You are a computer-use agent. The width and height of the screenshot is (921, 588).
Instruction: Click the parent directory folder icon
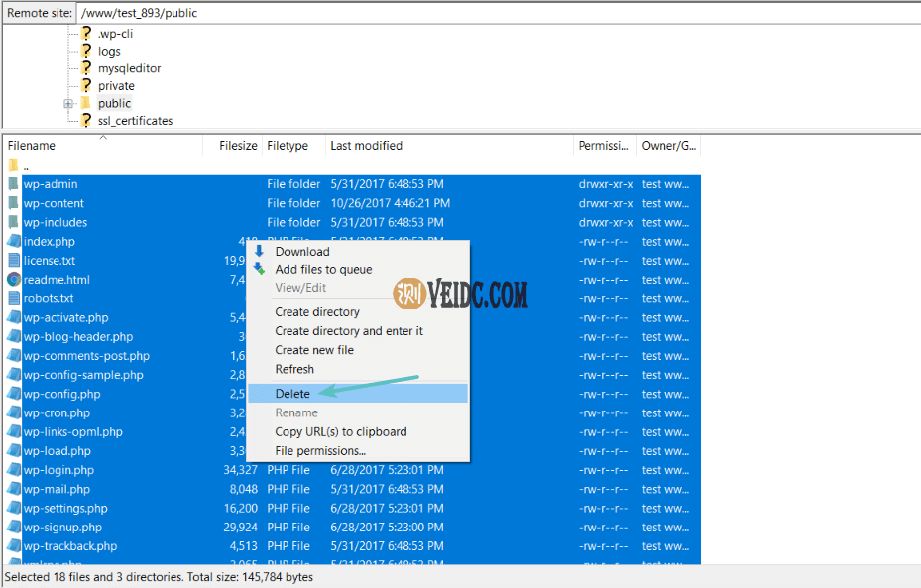[x=13, y=166]
